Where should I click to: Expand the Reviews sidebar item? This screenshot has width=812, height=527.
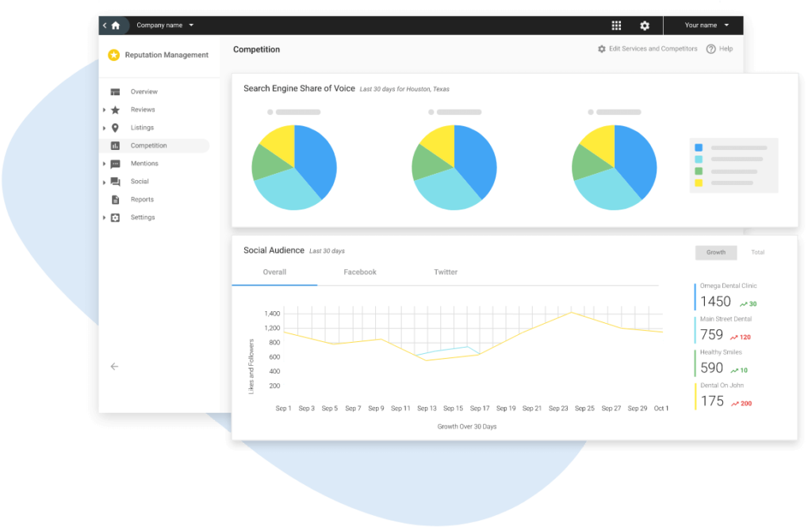coord(105,110)
